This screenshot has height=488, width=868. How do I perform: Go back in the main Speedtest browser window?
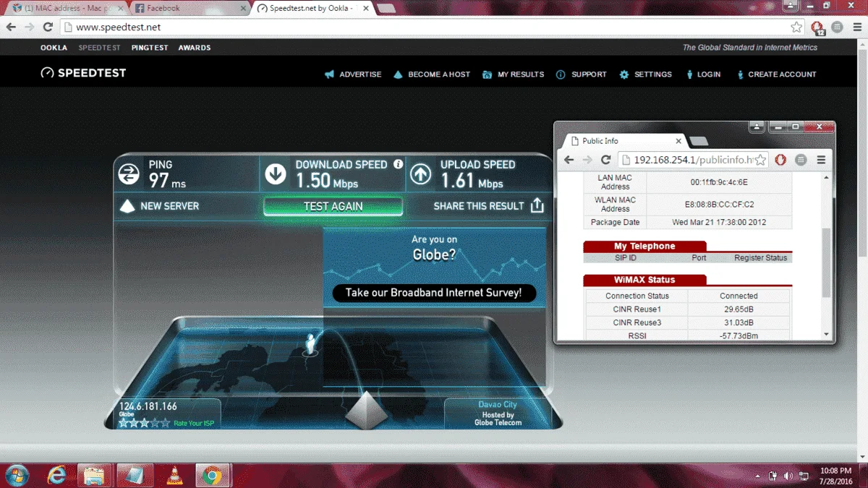coord(11,27)
